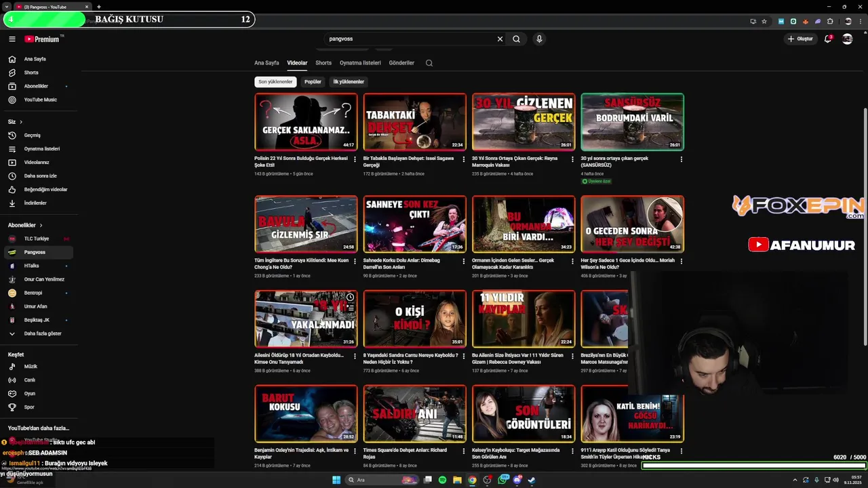This screenshot has width=868, height=488.
Task: Open Steam from the taskbar
Action: click(x=532, y=480)
